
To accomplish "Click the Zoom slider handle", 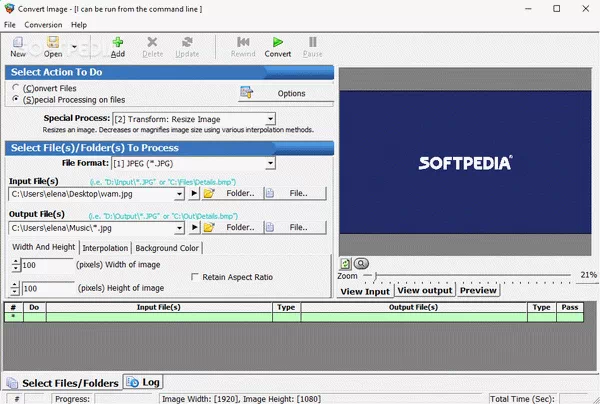I will point(376,275).
